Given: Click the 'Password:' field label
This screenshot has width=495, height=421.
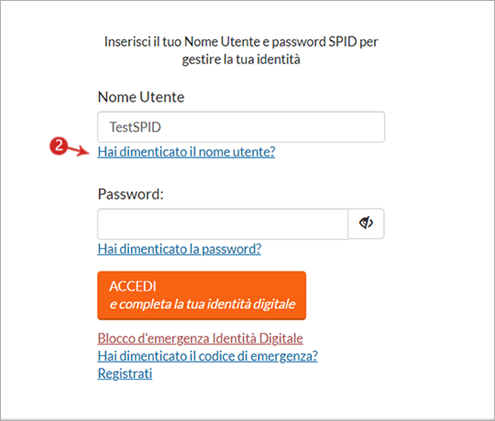Looking at the screenshot, I should pyautogui.click(x=131, y=194).
